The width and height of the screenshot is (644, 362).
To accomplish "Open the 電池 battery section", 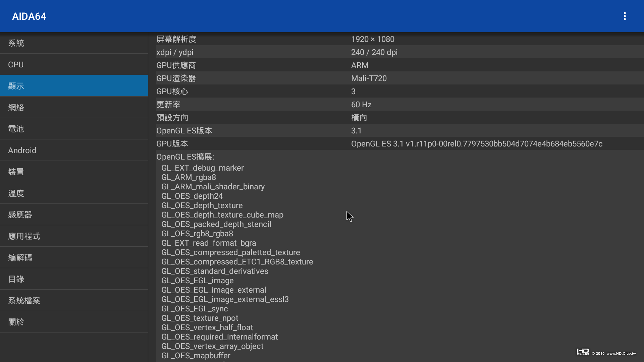I will (x=74, y=129).
